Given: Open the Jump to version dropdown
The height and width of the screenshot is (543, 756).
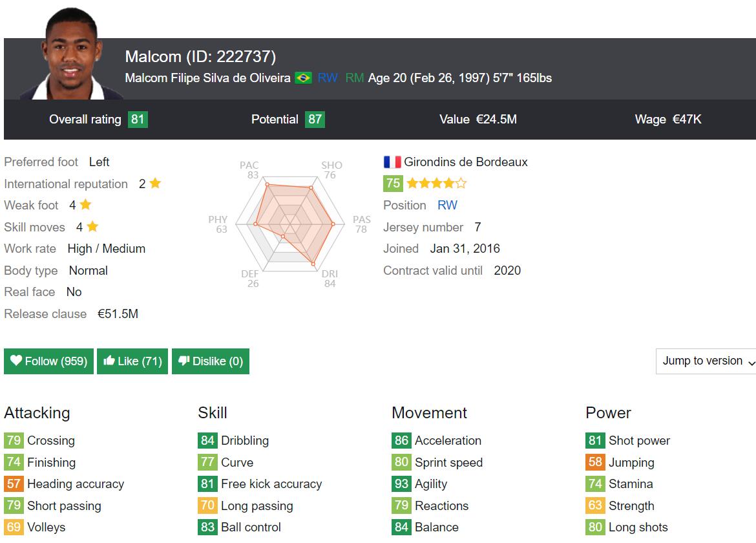Looking at the screenshot, I should tap(706, 361).
